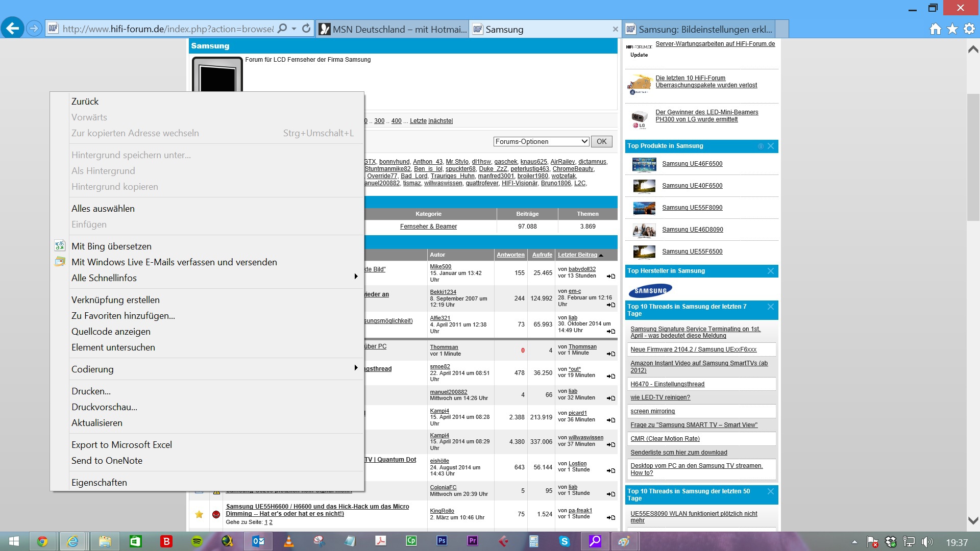
Task: Open 'Server-Wartungsarbeiten auf HiFi-Forum.de' news link
Action: click(x=715, y=44)
